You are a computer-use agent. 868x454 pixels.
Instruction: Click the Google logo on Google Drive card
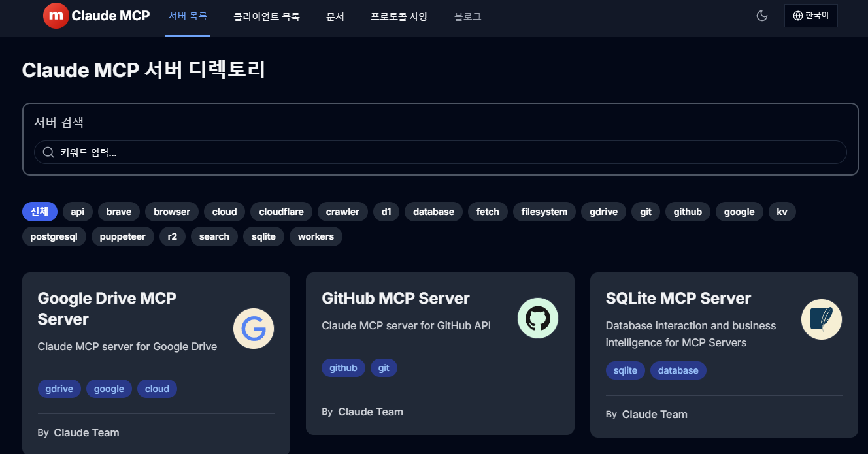point(254,329)
